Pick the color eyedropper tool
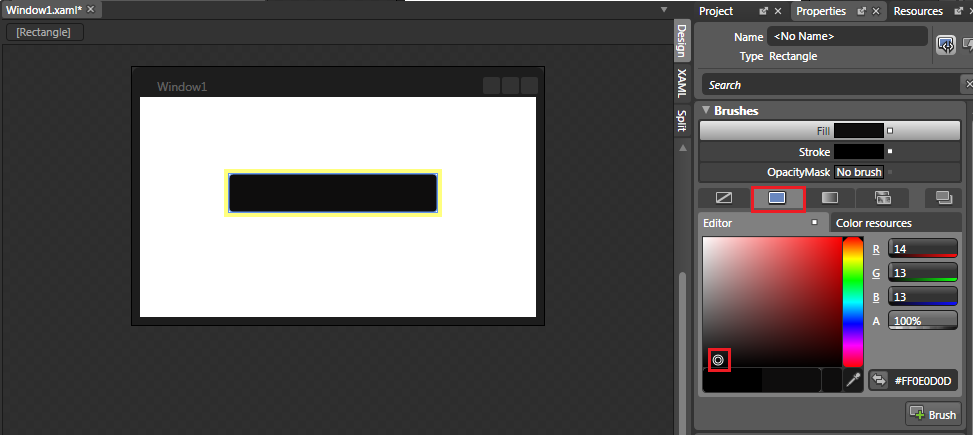The height and width of the screenshot is (435, 973). [x=853, y=380]
